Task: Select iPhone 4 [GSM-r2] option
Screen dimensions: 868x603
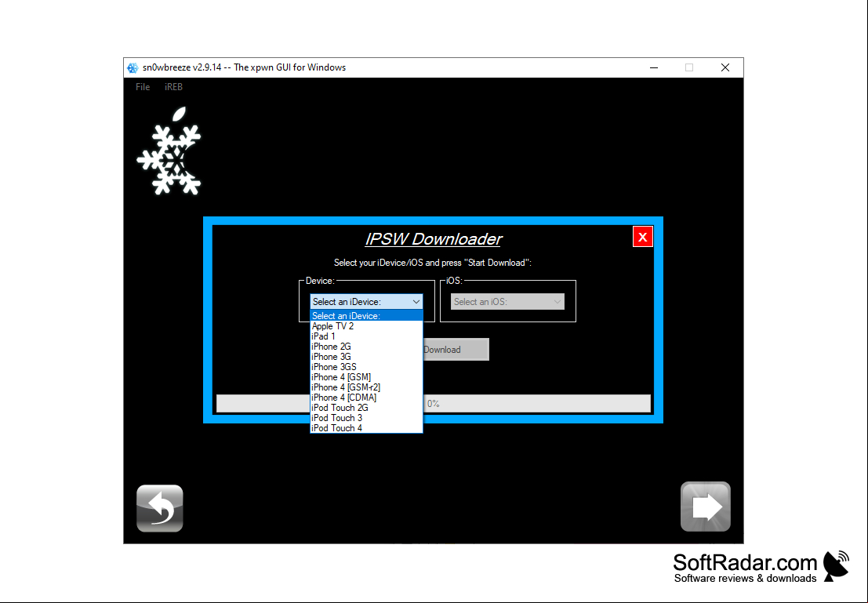Action: pos(366,387)
